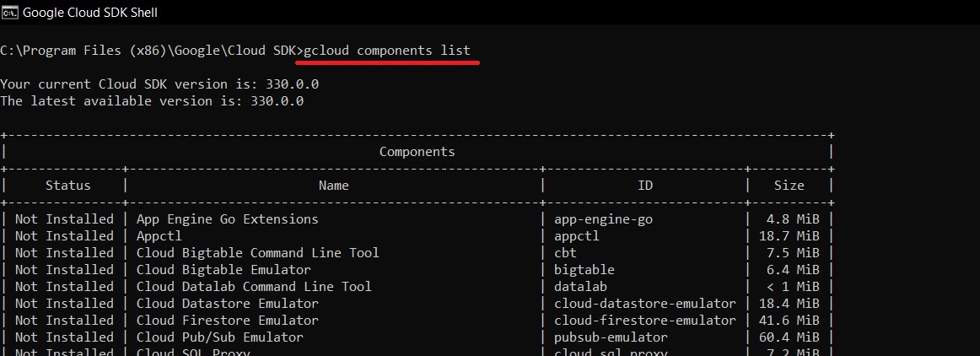Click 'Not Installed' status for Cloud Datastore Emulator
Screen dimensions: 980x356
point(64,304)
